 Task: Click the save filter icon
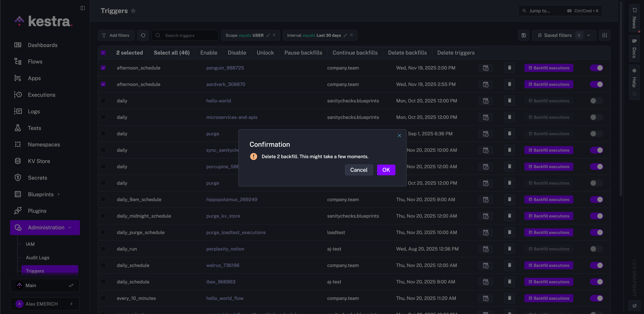(524, 35)
